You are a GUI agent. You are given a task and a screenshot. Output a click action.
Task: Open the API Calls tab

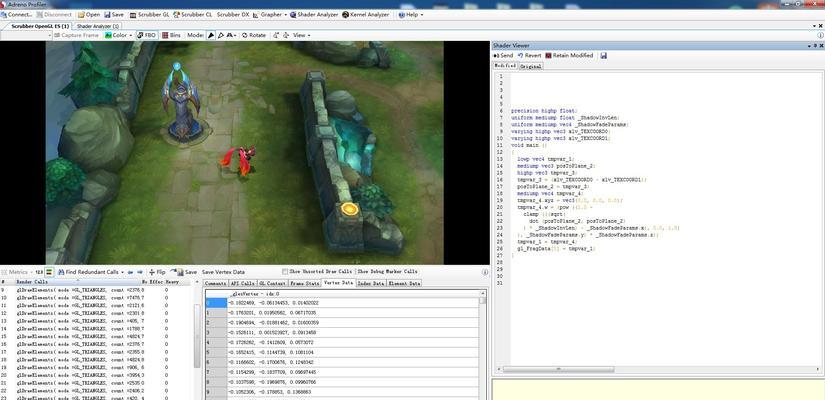tap(242, 283)
